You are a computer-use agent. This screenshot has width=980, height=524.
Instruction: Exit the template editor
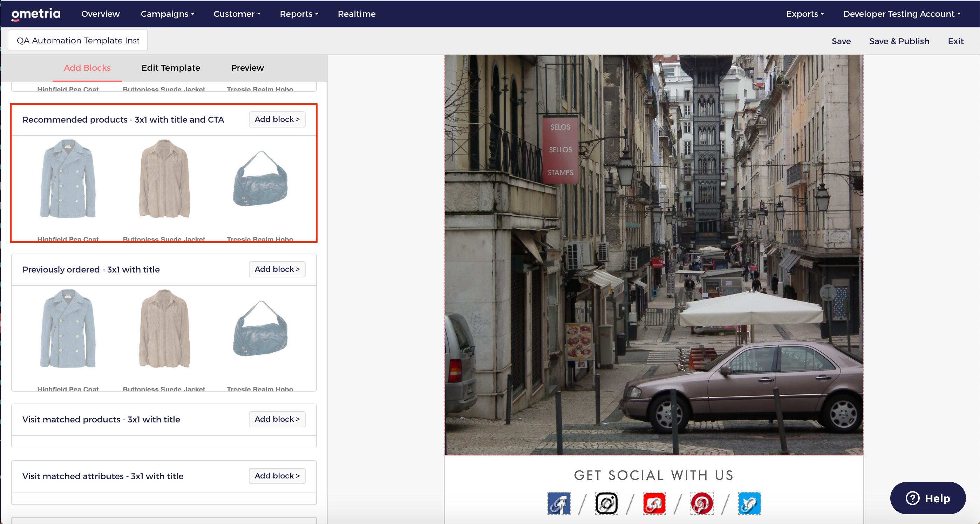955,41
